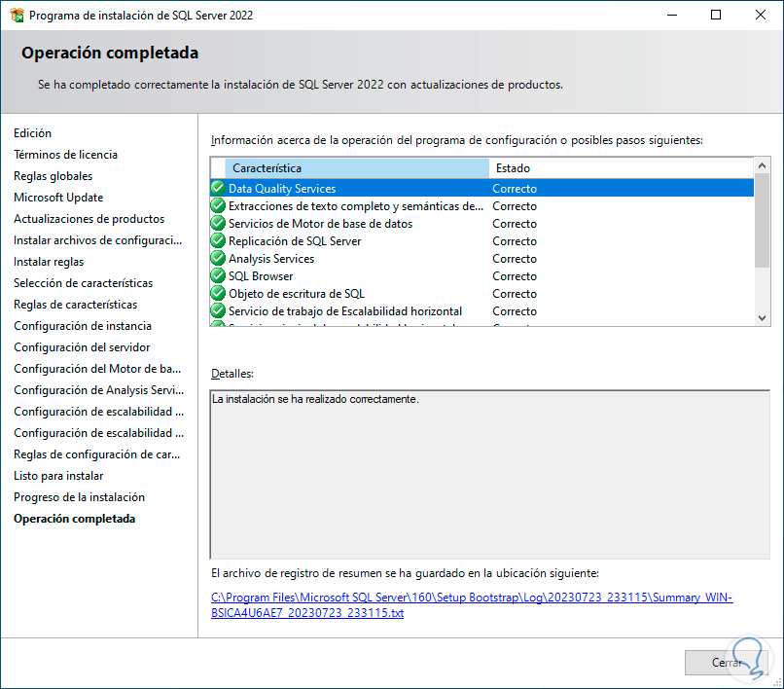Click the green check icon beside Data Quality Services
Viewport: 784px width, 689px height.
point(218,188)
